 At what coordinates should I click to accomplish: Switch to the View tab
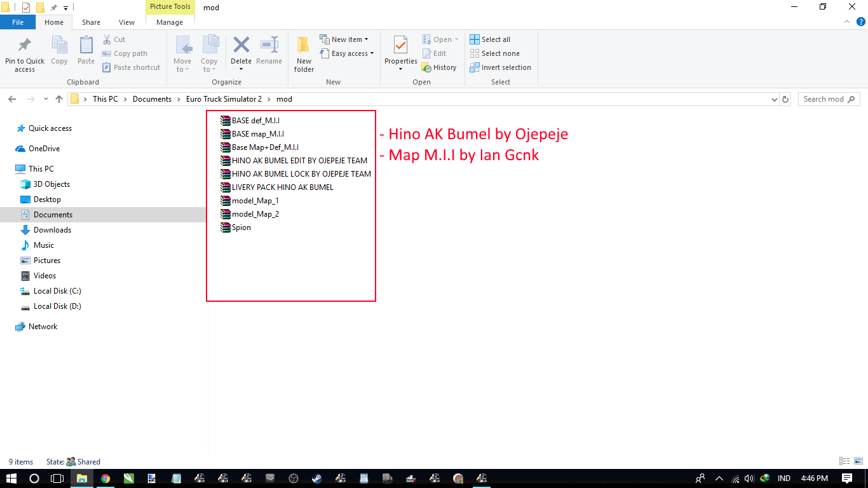coord(127,22)
